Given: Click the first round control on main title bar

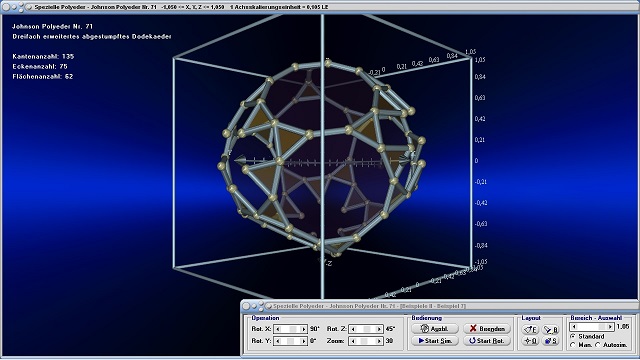Looking at the screenshot, I should [x=6, y=7].
